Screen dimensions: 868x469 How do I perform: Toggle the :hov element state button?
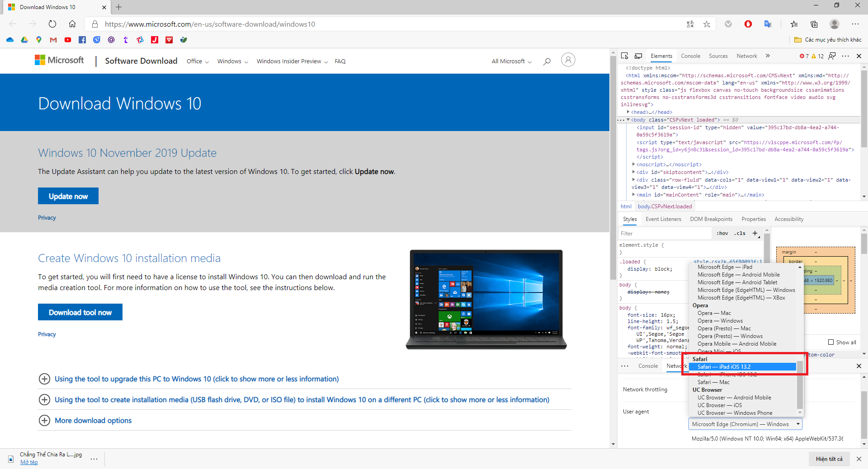722,233
